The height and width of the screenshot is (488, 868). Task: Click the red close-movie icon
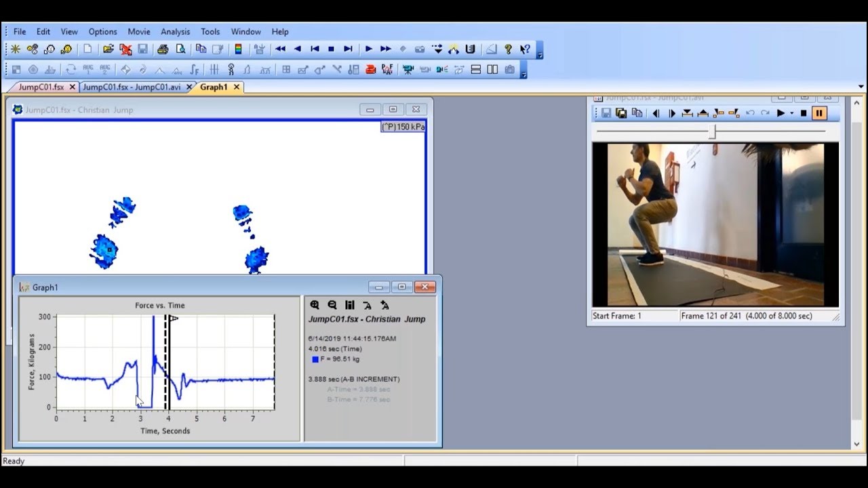[x=125, y=49]
